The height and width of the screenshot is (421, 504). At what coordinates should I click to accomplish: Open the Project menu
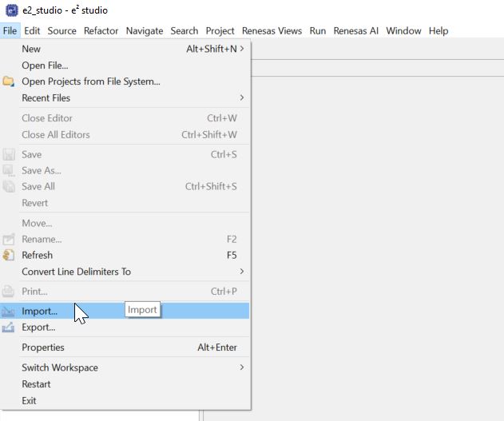point(220,31)
